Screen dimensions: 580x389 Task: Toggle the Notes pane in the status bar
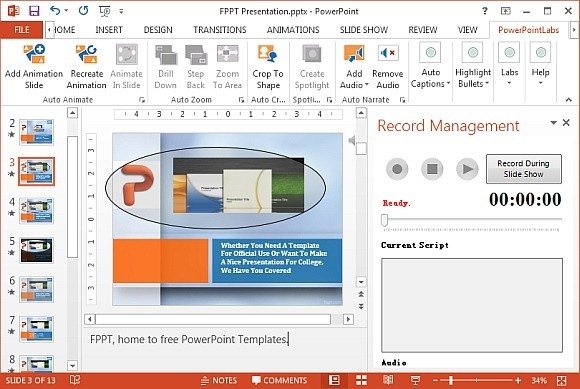coord(219,380)
